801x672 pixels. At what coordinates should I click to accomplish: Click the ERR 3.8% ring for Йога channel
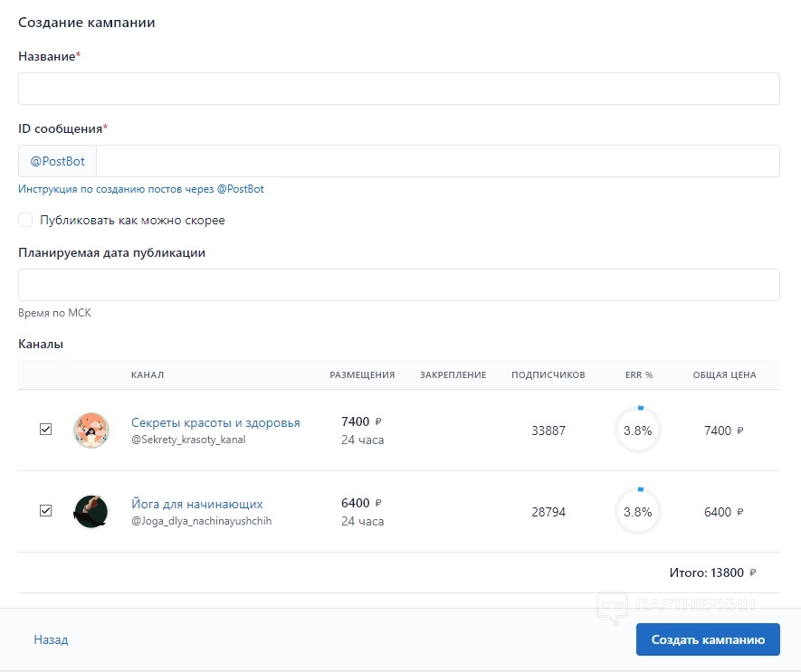638,512
